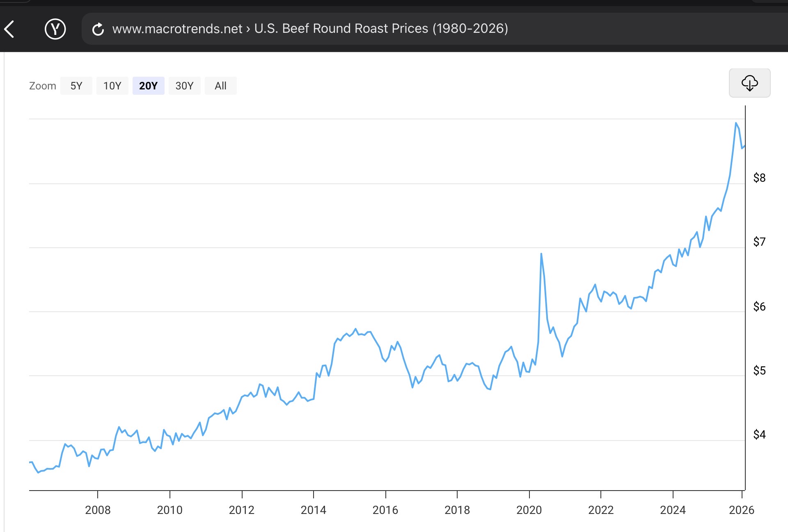Select the 10Y zoom range

click(112, 86)
